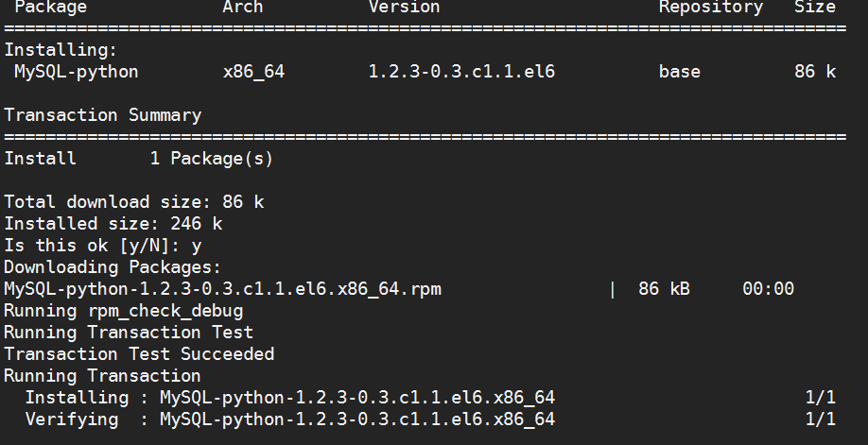Click the Version column header
The image size is (868, 445).
tap(404, 8)
